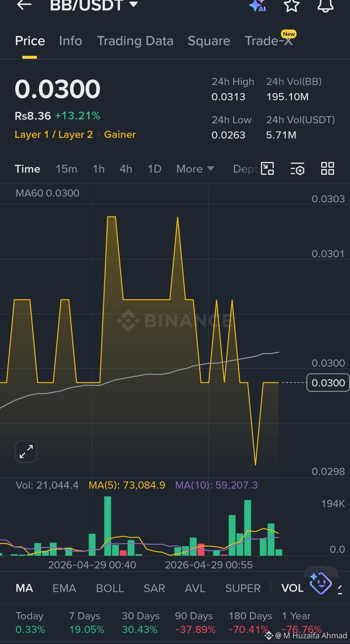
Task: Open price alerts bell icon
Action: [325, 5]
